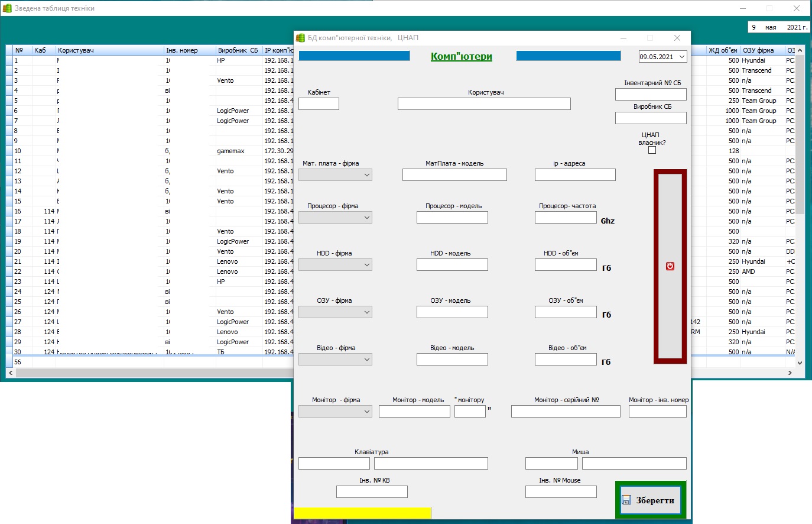812x524 pixels.
Task: Focus the Користувач text box
Action: tap(484, 104)
